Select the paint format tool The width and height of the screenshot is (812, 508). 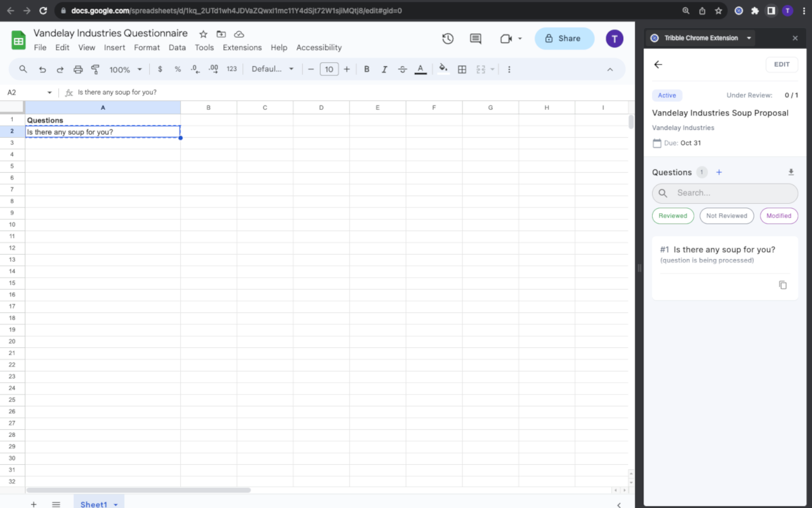point(96,69)
